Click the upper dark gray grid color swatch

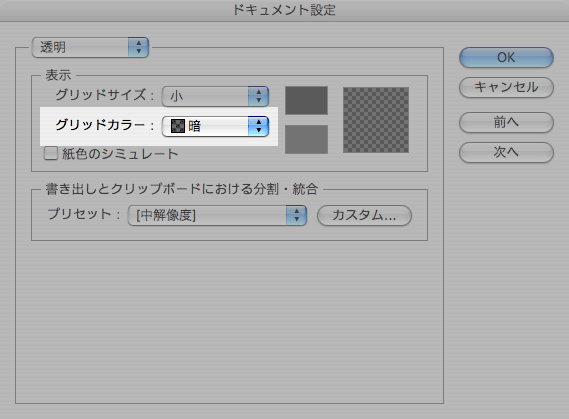tap(306, 100)
